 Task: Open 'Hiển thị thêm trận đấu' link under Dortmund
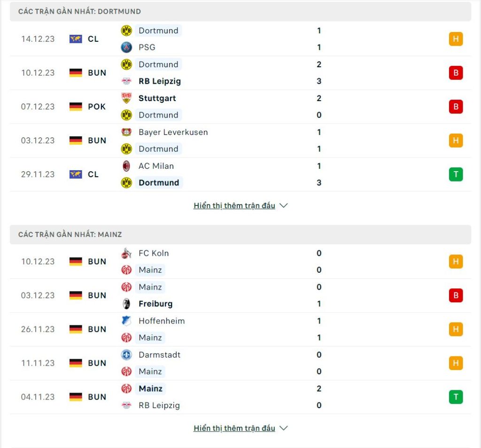coord(234,205)
